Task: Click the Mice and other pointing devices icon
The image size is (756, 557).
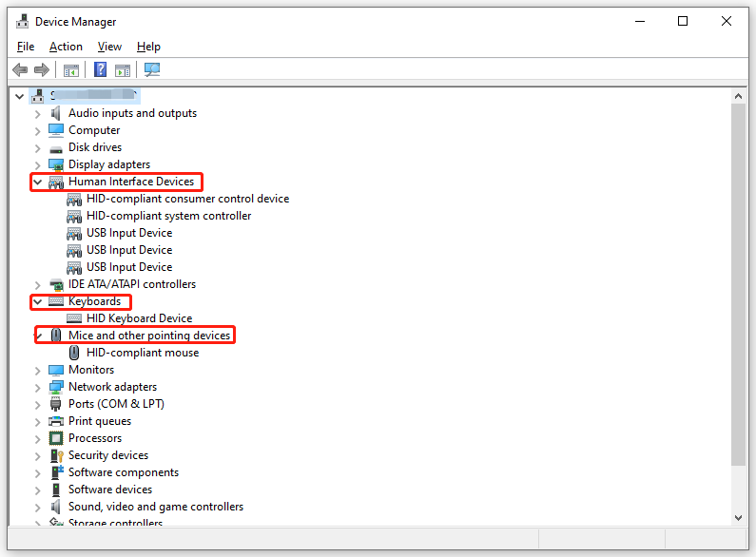Action: coord(56,336)
